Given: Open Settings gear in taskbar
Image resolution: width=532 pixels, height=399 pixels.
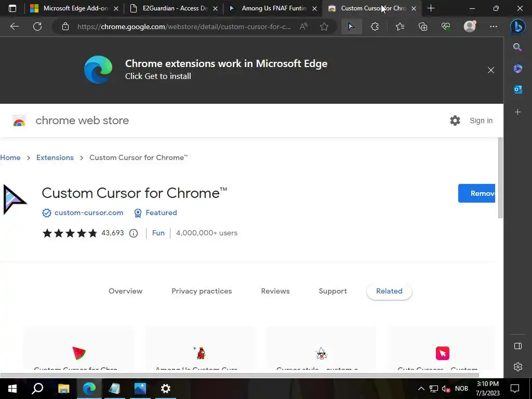Looking at the screenshot, I should pyautogui.click(x=166, y=389).
